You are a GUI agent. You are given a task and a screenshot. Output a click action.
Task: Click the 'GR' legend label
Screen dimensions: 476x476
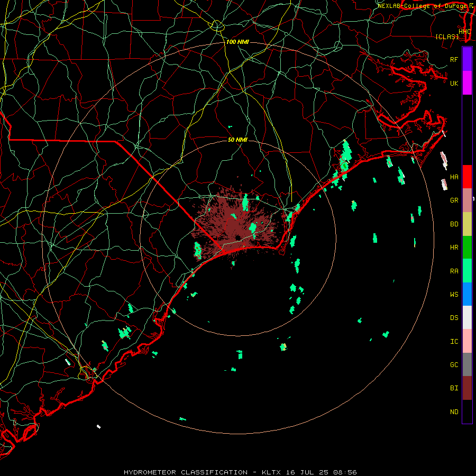click(x=454, y=200)
